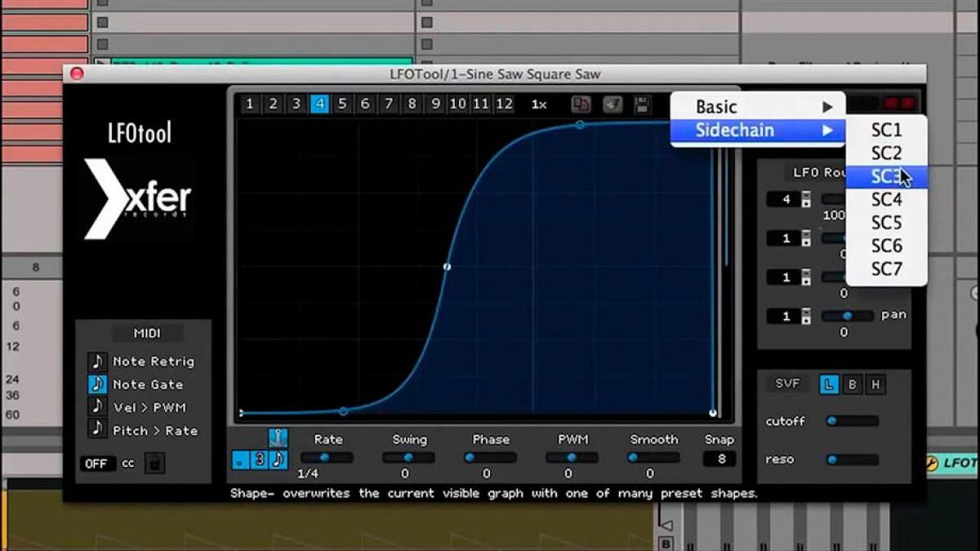Screen dimensions: 980x551
Task: Click the cc MIDI learn lock icon
Action: coord(155,464)
